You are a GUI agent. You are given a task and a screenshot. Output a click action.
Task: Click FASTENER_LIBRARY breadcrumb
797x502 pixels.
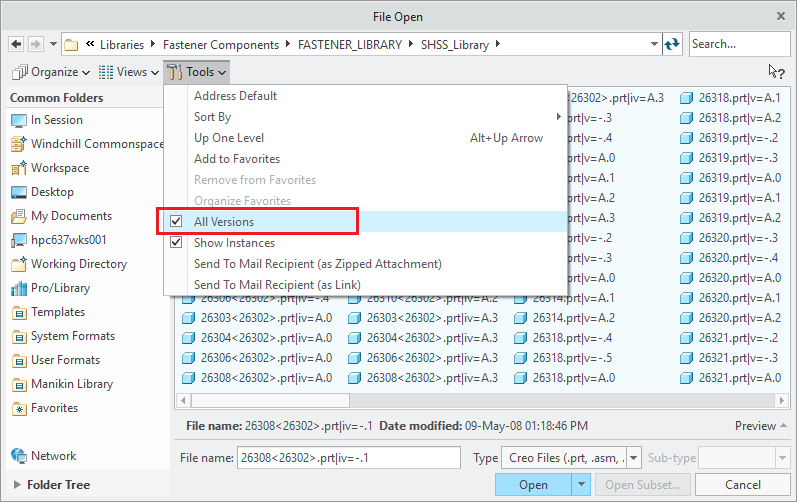350,45
